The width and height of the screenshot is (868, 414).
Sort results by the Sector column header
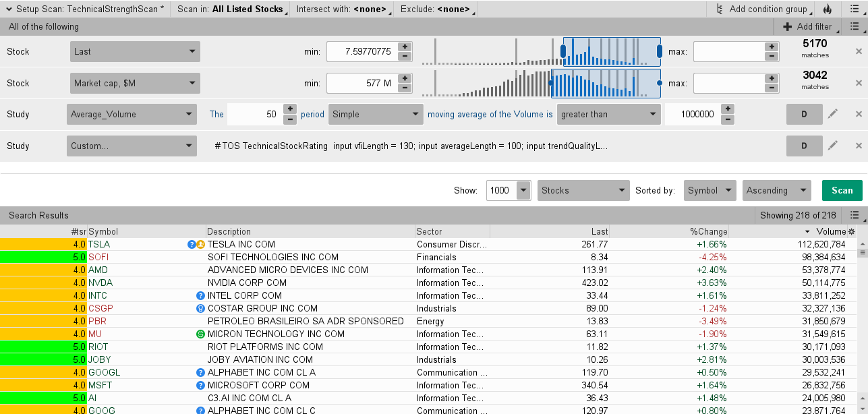click(x=452, y=231)
